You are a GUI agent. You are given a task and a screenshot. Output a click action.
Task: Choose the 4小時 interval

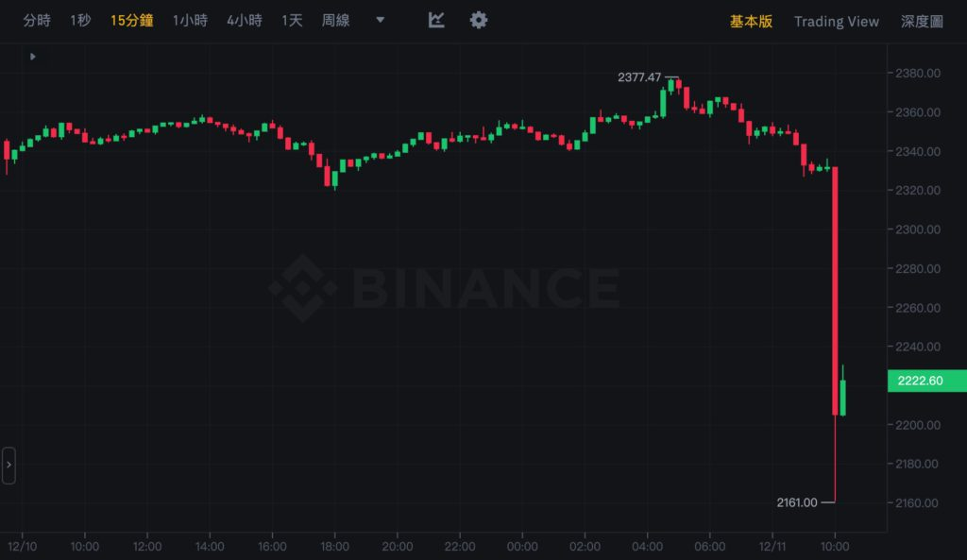click(244, 20)
